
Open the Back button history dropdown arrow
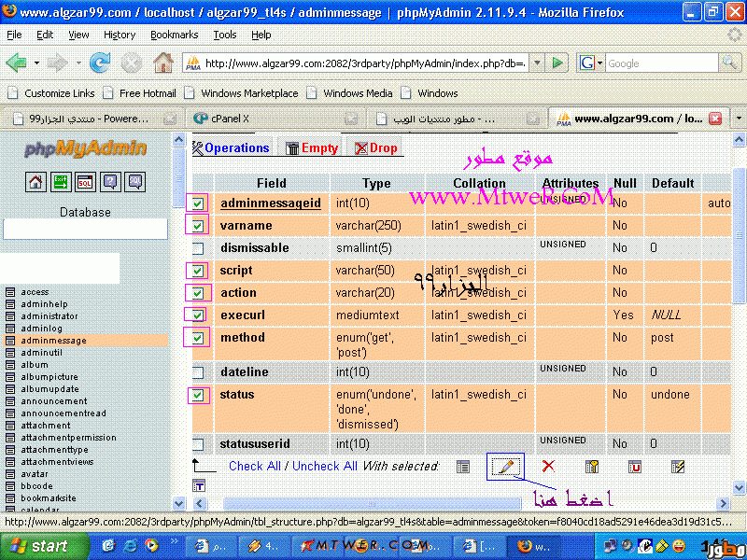[36, 63]
